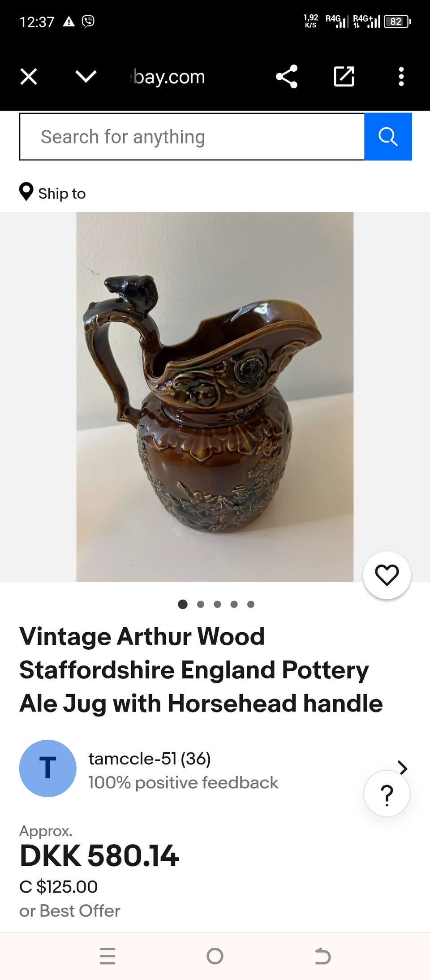This screenshot has width=430, height=980.
Task: Select the third image carousel dot
Action: pyautogui.click(x=217, y=604)
